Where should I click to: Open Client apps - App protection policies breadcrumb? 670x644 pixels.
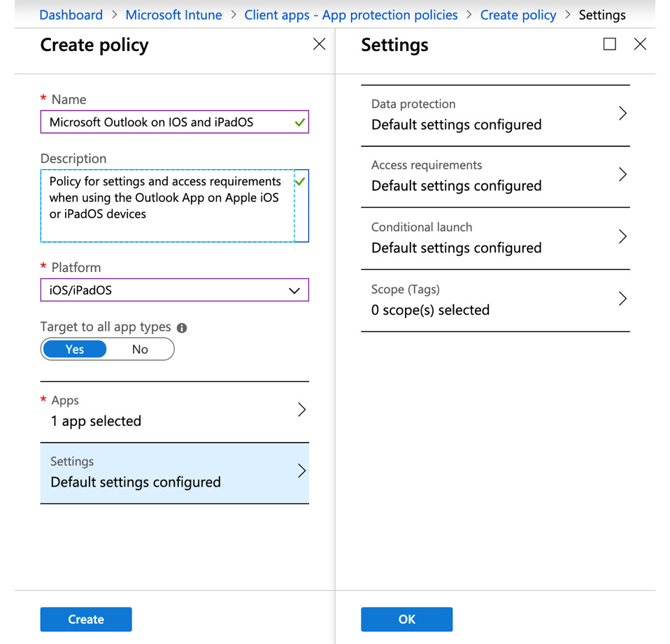[x=351, y=15]
